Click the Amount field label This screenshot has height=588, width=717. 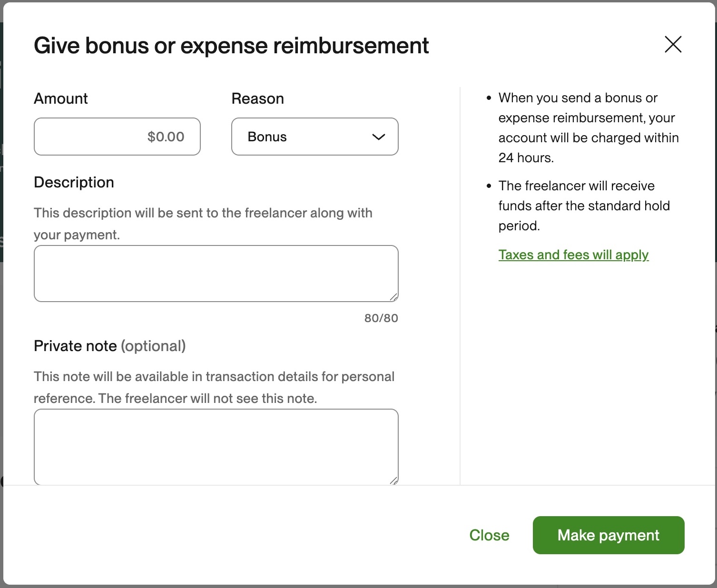pyautogui.click(x=61, y=98)
